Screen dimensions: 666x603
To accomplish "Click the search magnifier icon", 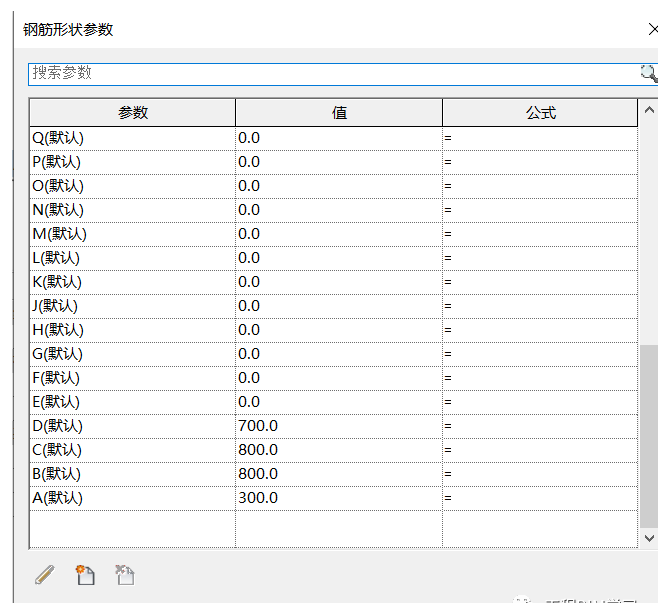I will (x=649, y=74).
